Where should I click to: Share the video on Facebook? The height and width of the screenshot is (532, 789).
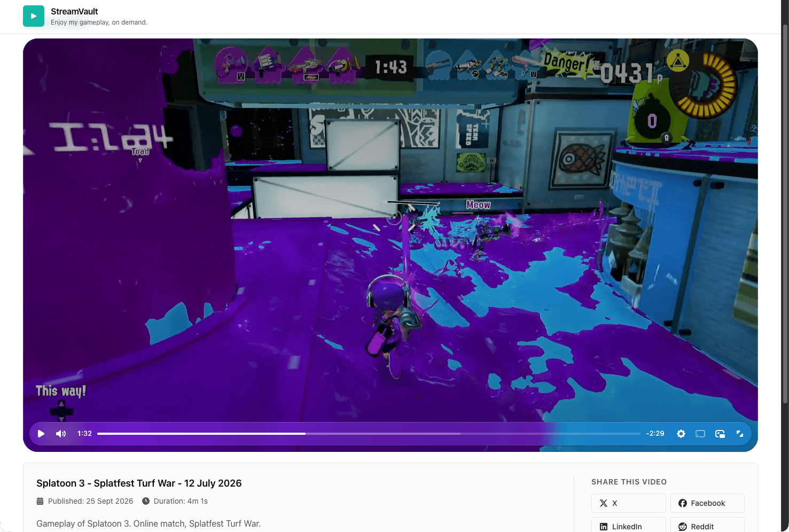click(x=707, y=503)
